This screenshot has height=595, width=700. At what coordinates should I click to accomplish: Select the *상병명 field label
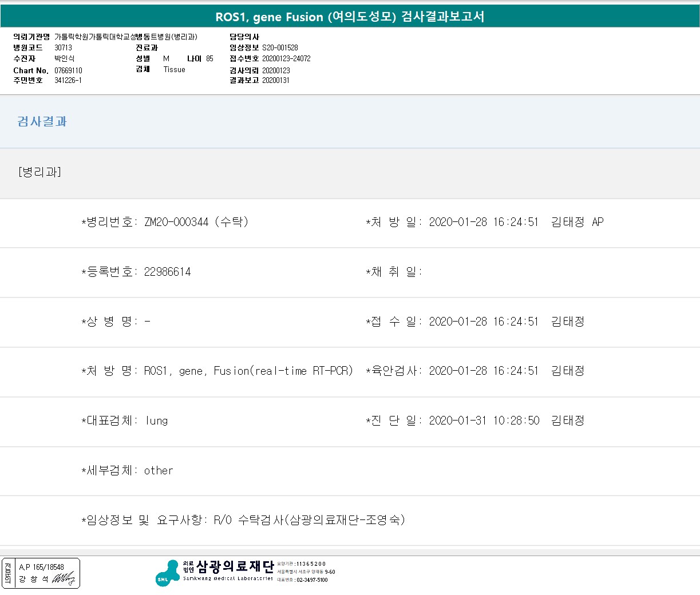coord(109,322)
